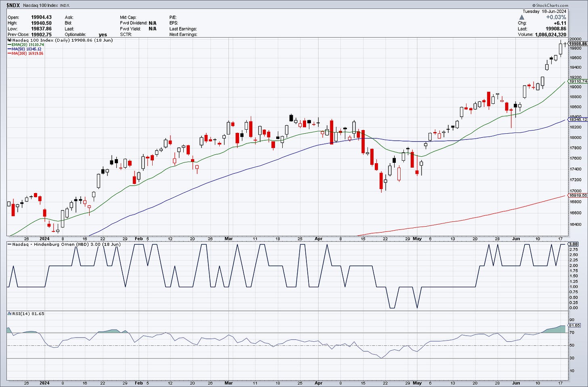Click the RSI axis label 30
This screenshot has width=588, height=387.
(x=572, y=358)
